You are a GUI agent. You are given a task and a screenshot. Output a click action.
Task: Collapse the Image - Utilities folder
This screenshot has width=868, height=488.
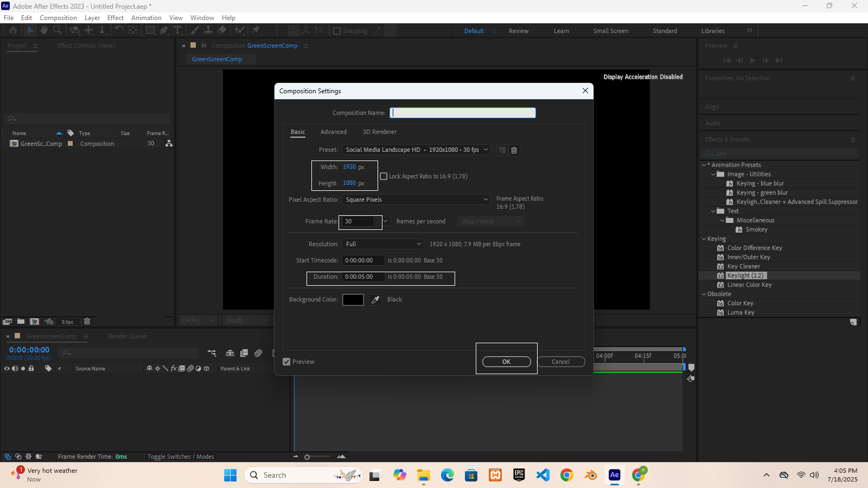(x=713, y=174)
